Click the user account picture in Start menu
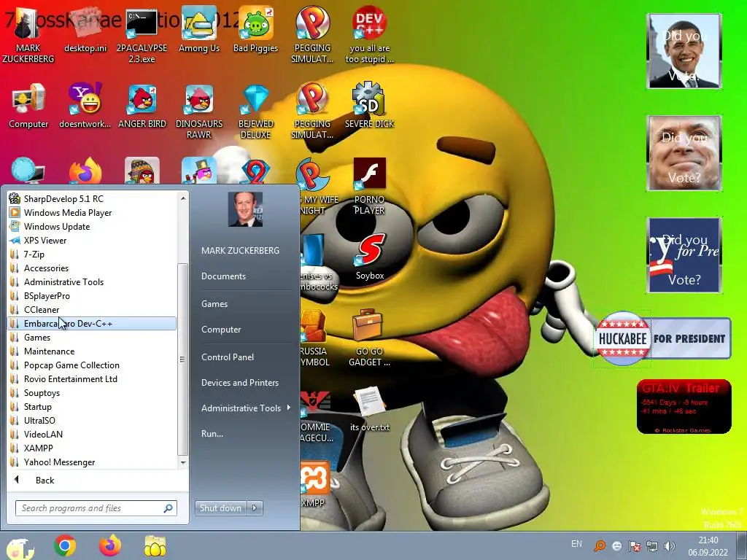 pyautogui.click(x=245, y=209)
